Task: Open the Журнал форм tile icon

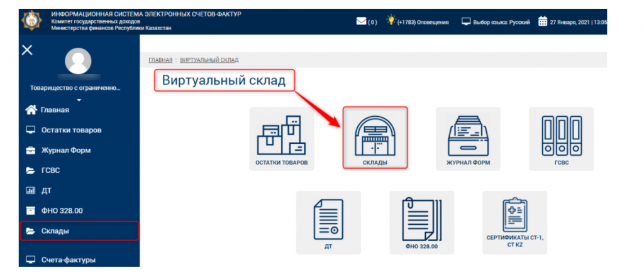Action: [468, 138]
